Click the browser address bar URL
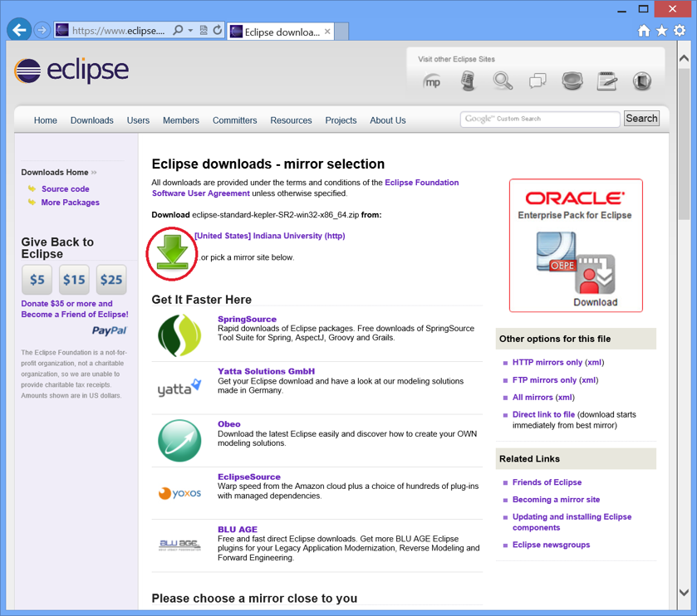The height and width of the screenshot is (616, 697). pos(118,31)
